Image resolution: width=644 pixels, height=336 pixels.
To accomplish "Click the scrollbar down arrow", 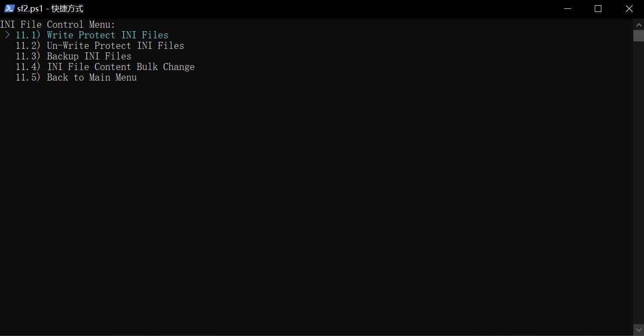I will (638, 330).
